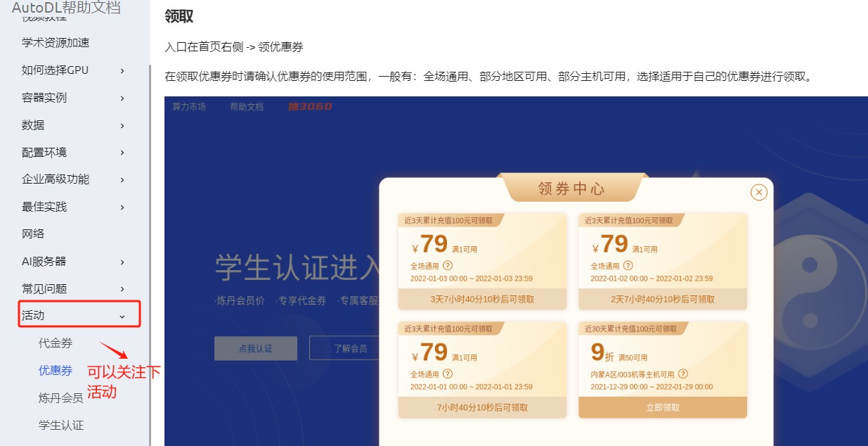Open 算力市场 in the top navigation
The height and width of the screenshot is (446, 868).
[189, 107]
